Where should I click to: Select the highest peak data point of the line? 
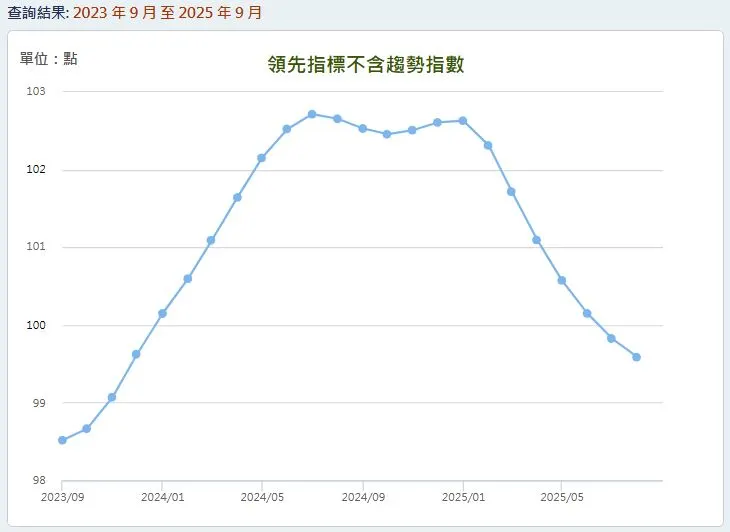[x=312, y=114]
